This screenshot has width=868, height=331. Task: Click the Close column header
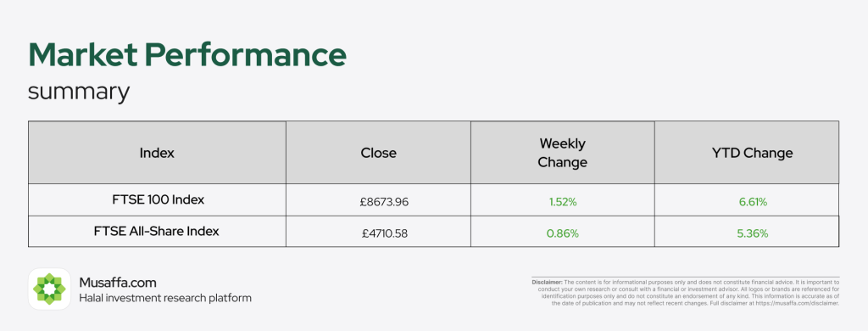(x=379, y=153)
